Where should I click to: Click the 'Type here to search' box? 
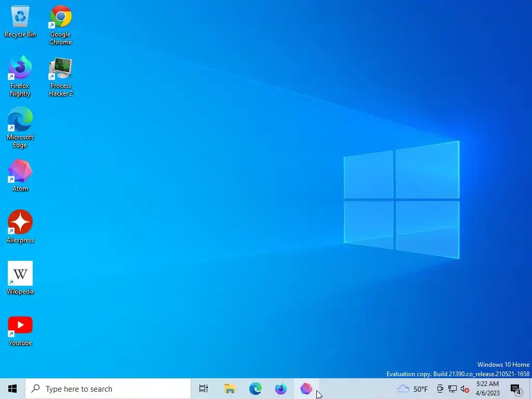(x=108, y=389)
